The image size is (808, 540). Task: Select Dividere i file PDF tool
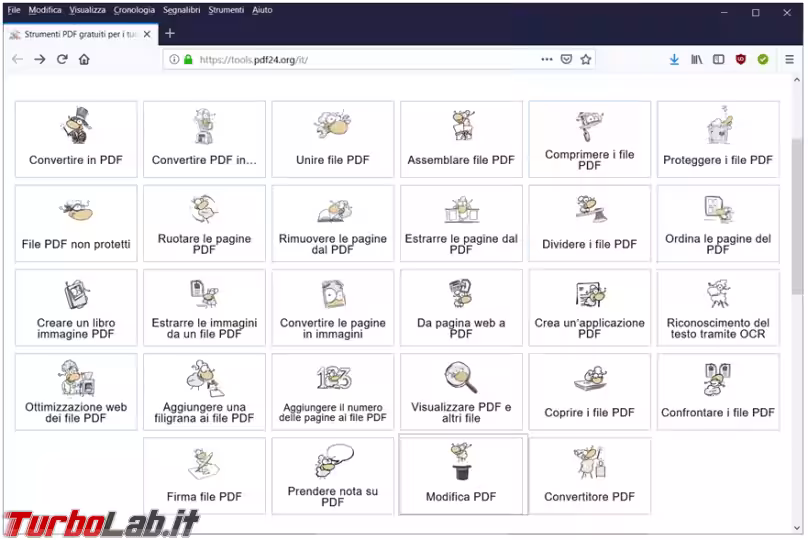pos(590,224)
